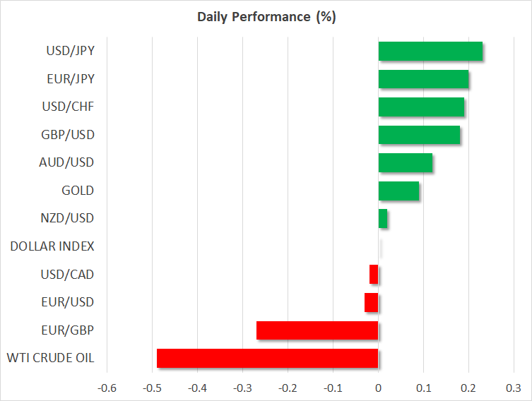Click the 0.3 horizontal axis value
This screenshot has width=532, height=401.
pyautogui.click(x=514, y=388)
